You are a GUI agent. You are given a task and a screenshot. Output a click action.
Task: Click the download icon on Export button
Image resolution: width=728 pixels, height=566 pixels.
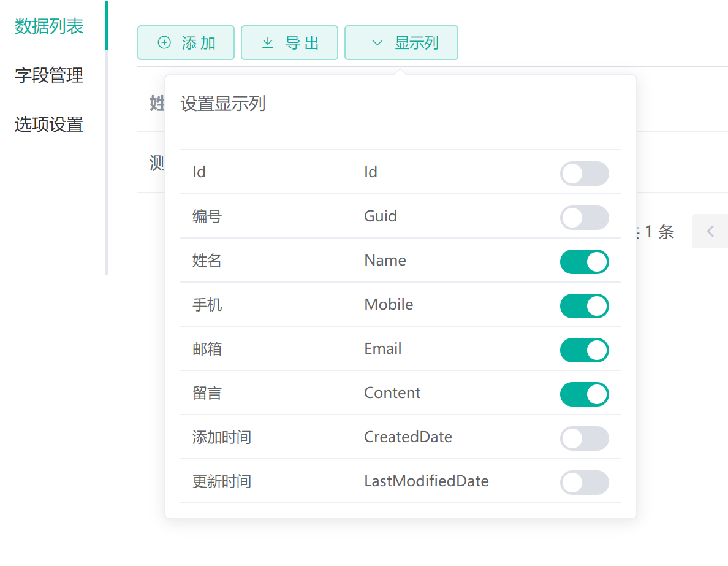pos(268,43)
